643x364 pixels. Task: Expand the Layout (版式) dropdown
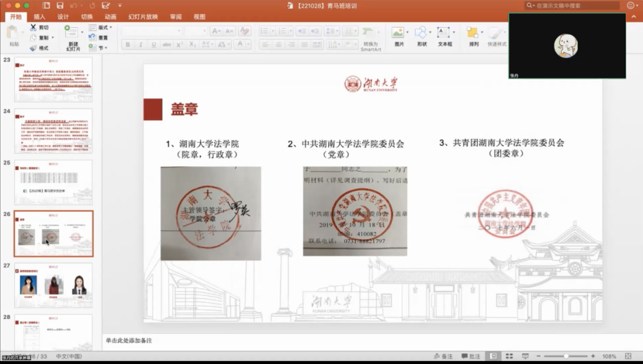pyautogui.click(x=111, y=27)
